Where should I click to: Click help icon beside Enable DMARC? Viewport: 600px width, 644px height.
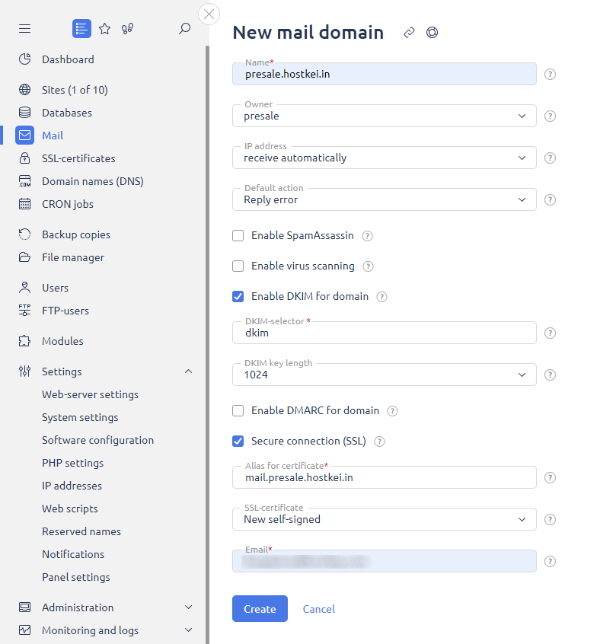(392, 411)
